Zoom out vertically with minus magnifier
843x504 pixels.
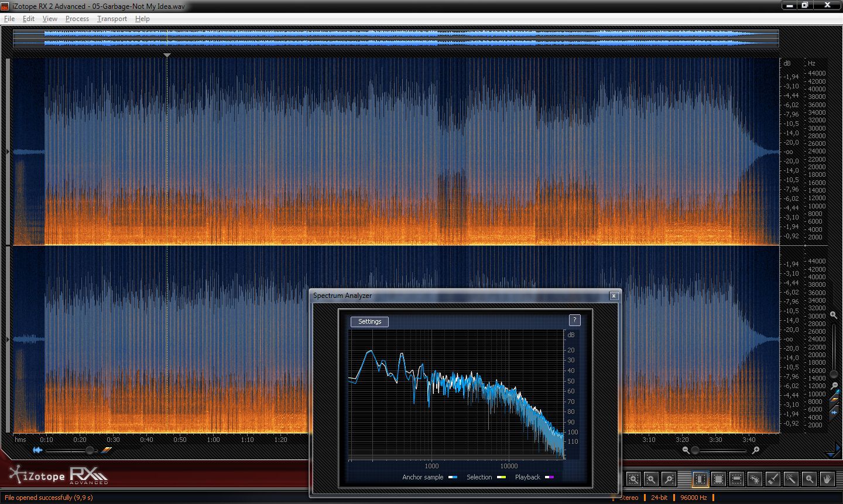pos(834,386)
